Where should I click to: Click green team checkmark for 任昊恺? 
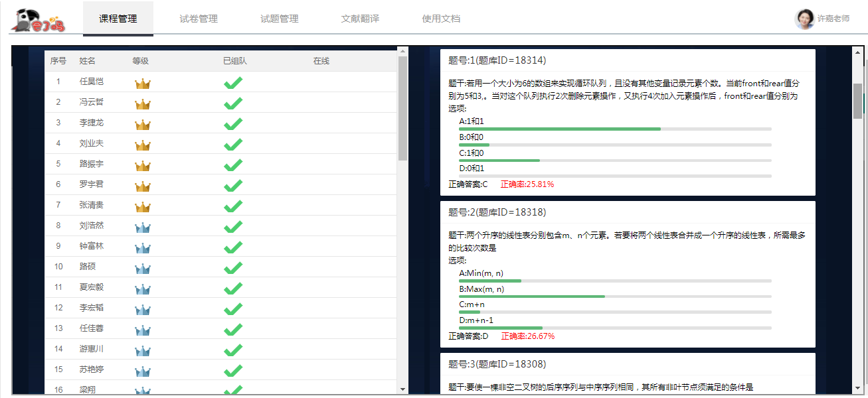[x=232, y=83]
